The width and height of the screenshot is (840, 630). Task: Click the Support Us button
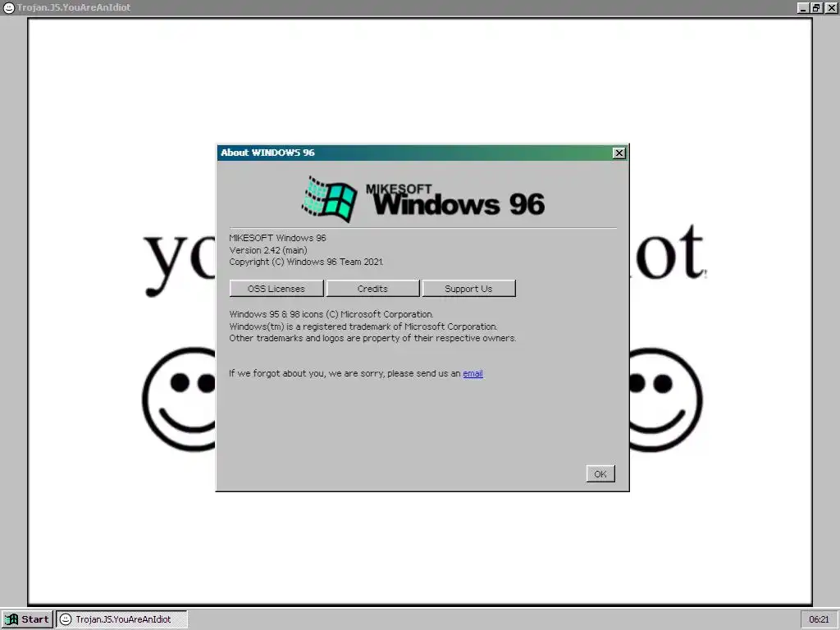coord(468,288)
